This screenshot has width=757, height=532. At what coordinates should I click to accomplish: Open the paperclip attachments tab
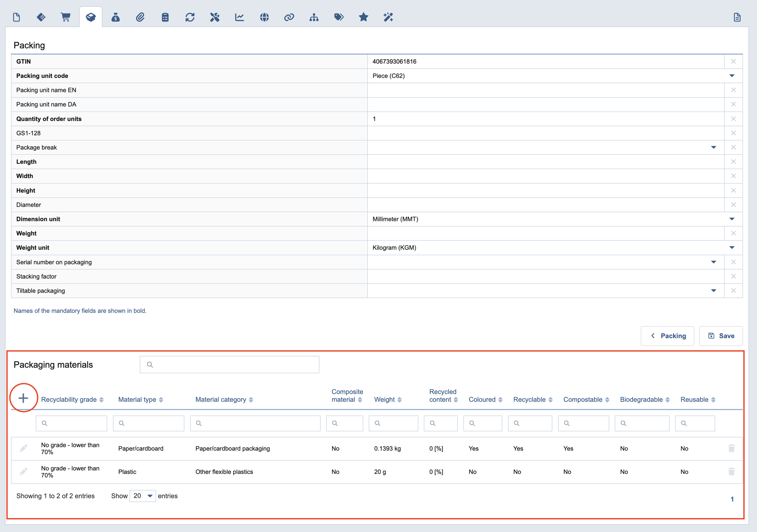[x=140, y=17]
